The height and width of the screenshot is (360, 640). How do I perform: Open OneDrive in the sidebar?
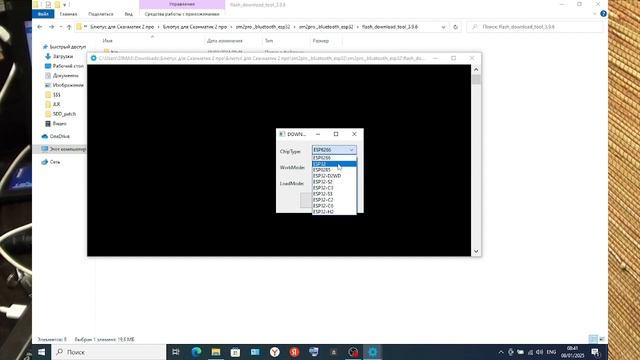click(x=56, y=136)
